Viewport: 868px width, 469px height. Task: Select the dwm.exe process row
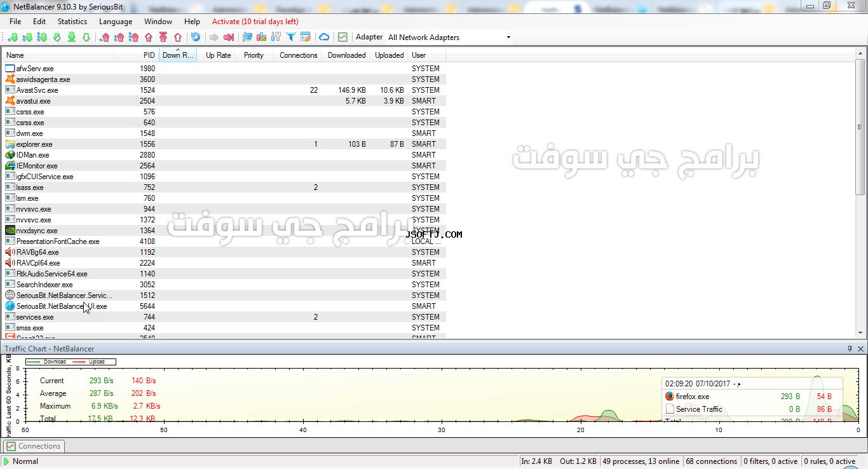coord(224,133)
